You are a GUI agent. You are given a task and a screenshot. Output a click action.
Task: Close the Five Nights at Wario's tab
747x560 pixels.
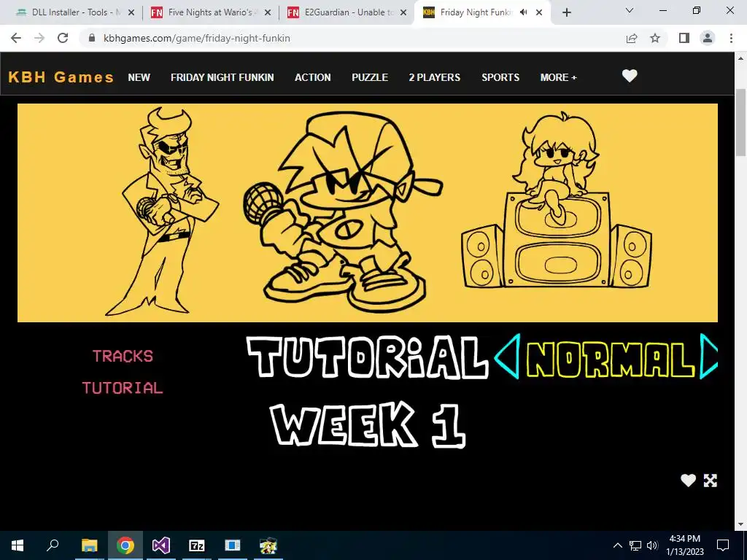[x=267, y=12]
